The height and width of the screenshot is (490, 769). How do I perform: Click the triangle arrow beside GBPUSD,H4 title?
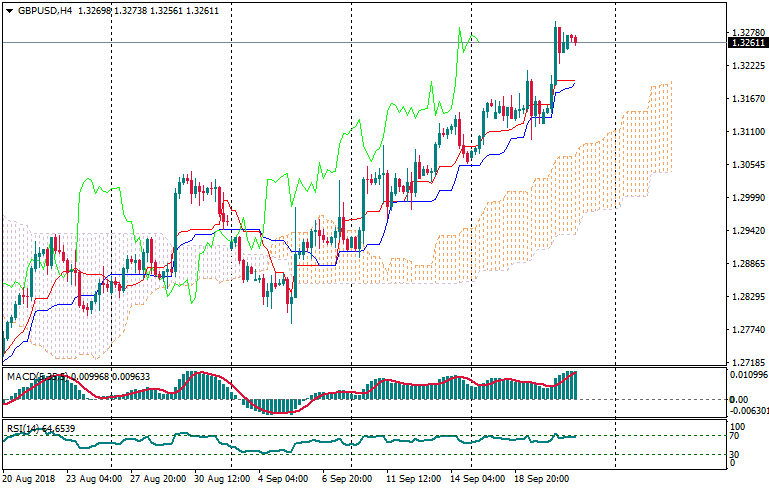pos(8,10)
